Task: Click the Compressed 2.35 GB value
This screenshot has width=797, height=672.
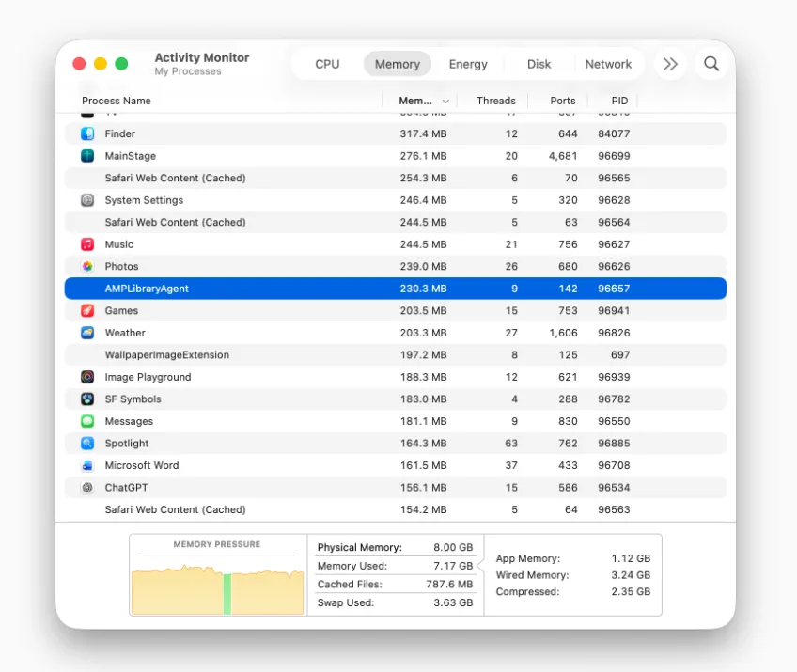Action: 631,592
